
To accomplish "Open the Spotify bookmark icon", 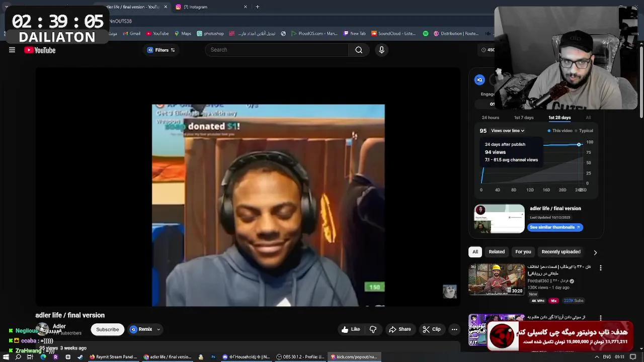I will click(x=426, y=34).
